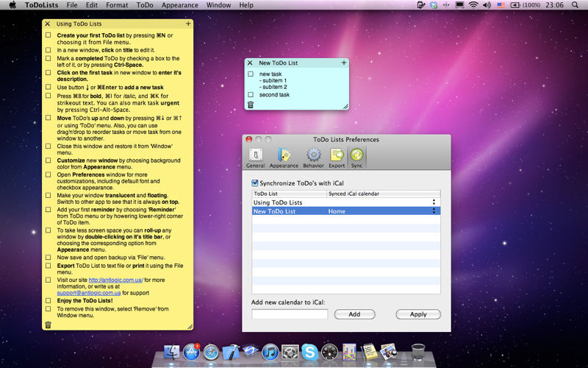This screenshot has height=368, width=588.
Task: Open the Help menu
Action: [246, 5]
